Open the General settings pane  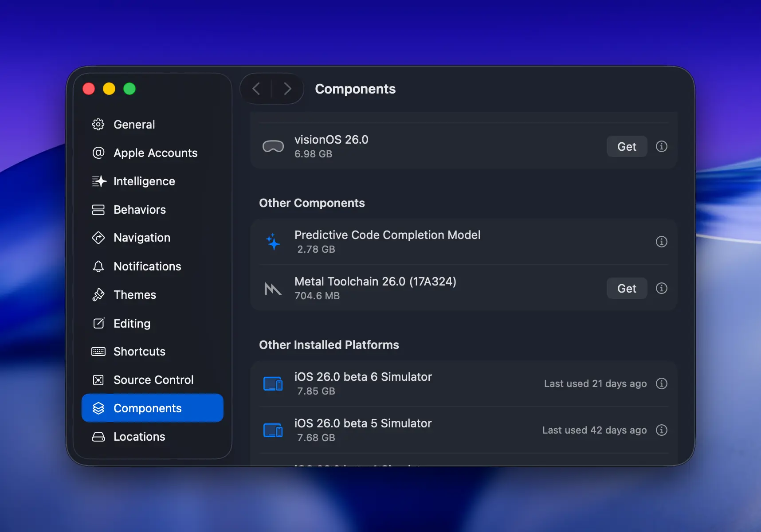coord(134,125)
